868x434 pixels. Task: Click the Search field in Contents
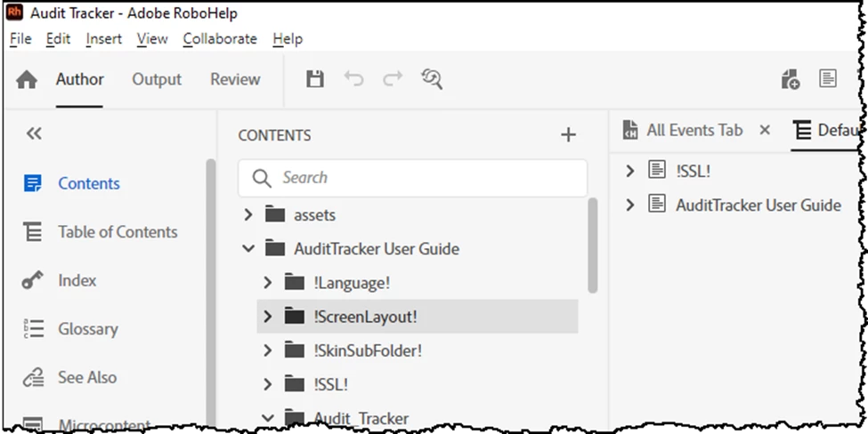(x=413, y=178)
